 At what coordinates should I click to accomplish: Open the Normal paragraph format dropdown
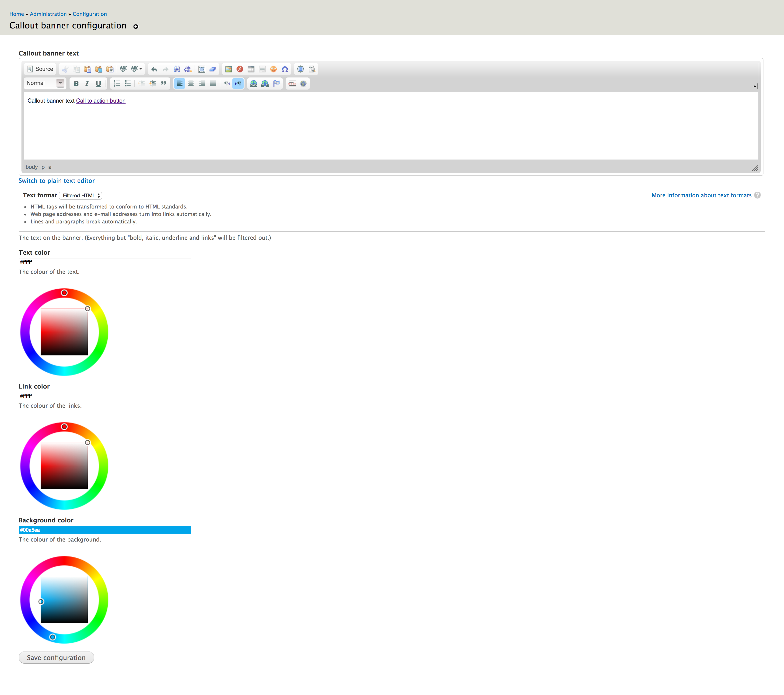point(45,83)
